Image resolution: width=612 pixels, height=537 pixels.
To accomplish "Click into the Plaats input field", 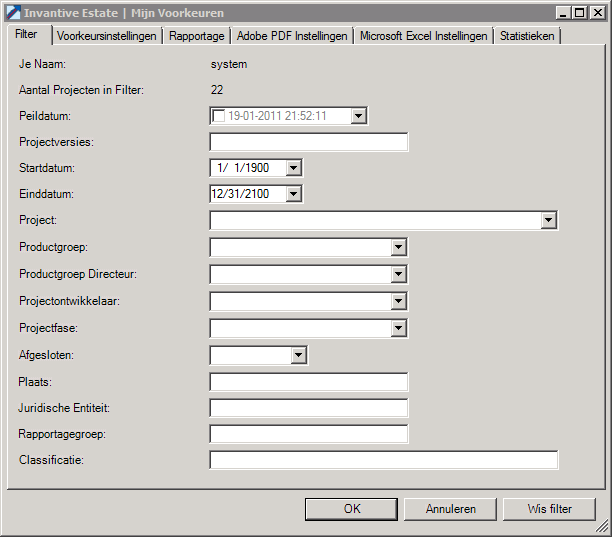I will click(309, 382).
